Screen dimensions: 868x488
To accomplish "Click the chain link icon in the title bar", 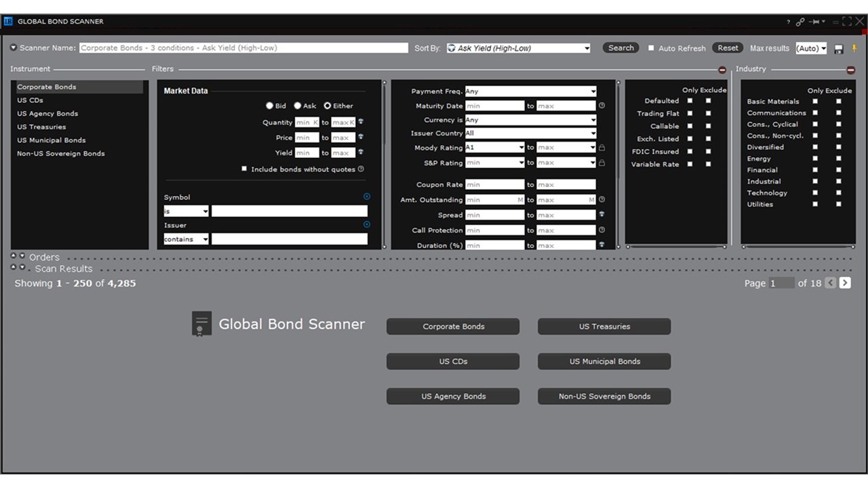I will (800, 21).
